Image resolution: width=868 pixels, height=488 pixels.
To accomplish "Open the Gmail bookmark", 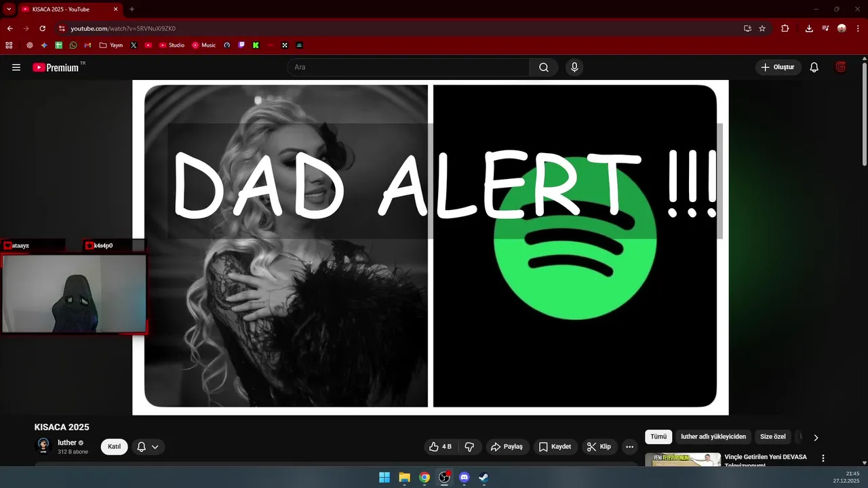I will pos(88,45).
